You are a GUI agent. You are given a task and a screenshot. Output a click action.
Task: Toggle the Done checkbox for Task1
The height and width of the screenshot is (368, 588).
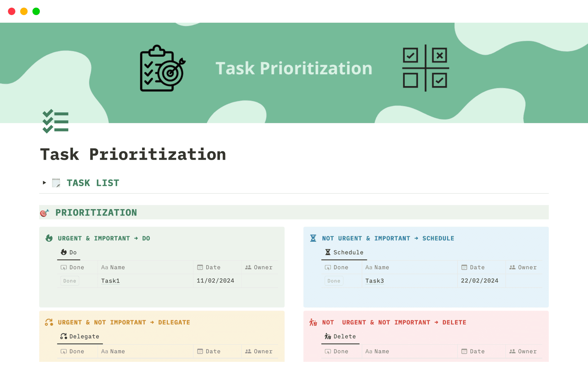(70, 281)
